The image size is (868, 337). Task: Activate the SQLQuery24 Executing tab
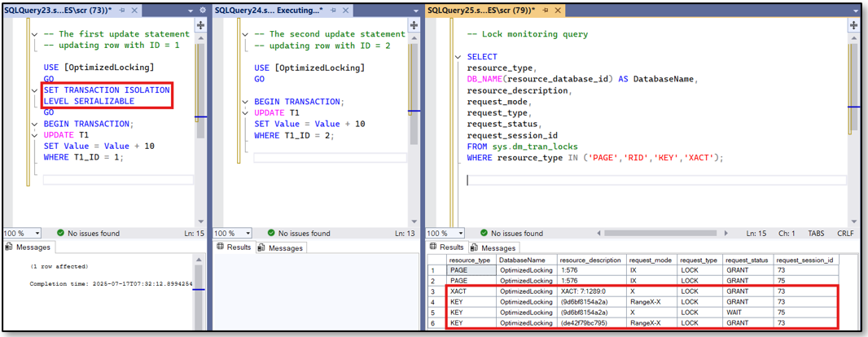click(269, 11)
